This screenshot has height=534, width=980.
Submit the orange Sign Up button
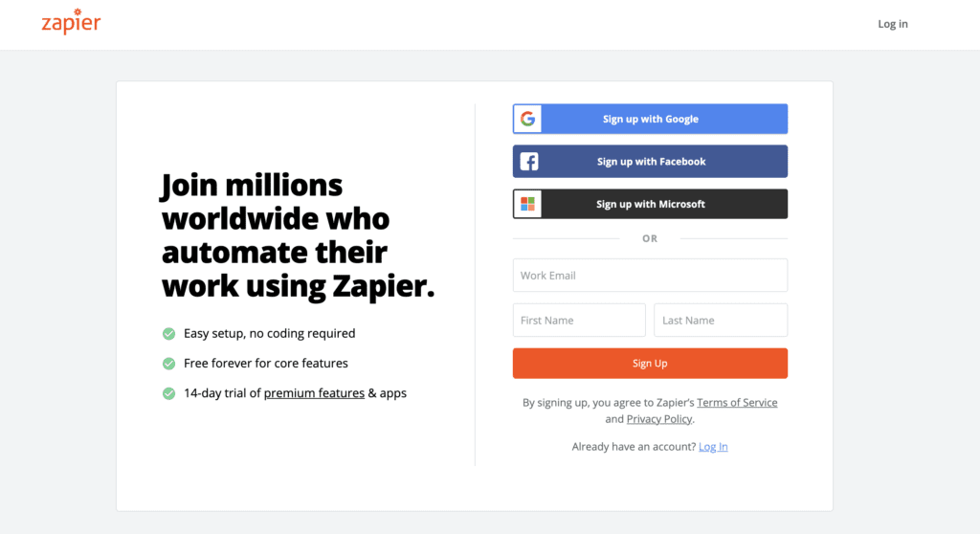(650, 364)
